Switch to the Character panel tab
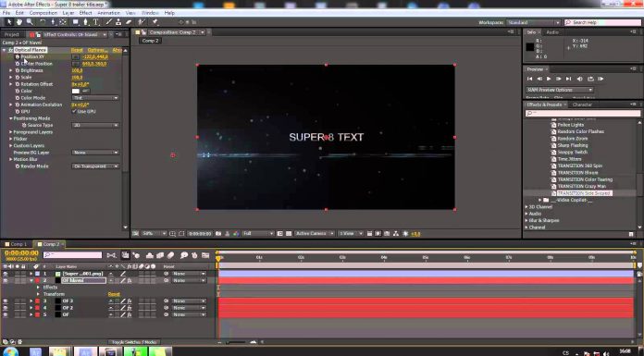 pyautogui.click(x=582, y=104)
